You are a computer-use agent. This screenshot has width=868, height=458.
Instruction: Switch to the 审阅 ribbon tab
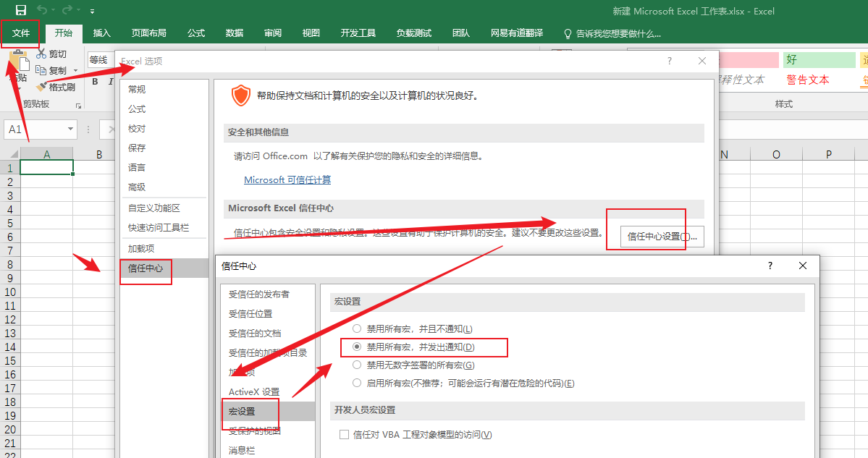tap(272, 33)
